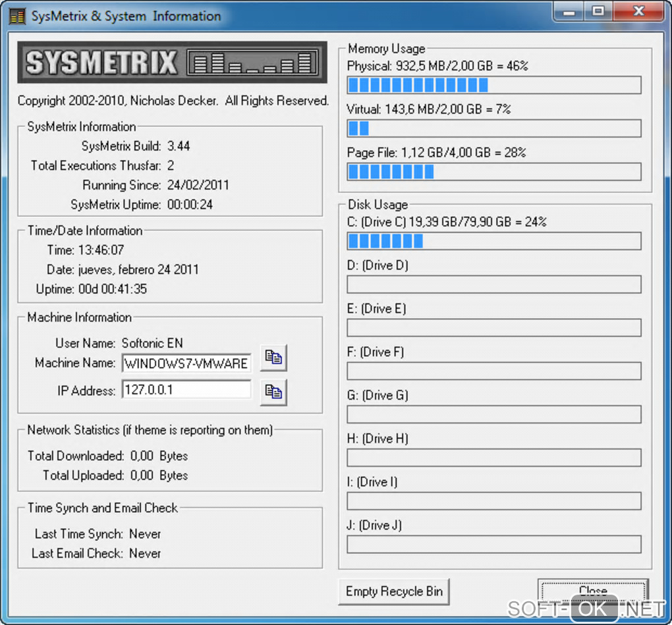This screenshot has width=672, height=625.
Task: Click the Last Time Synch value Never
Action: (145, 533)
